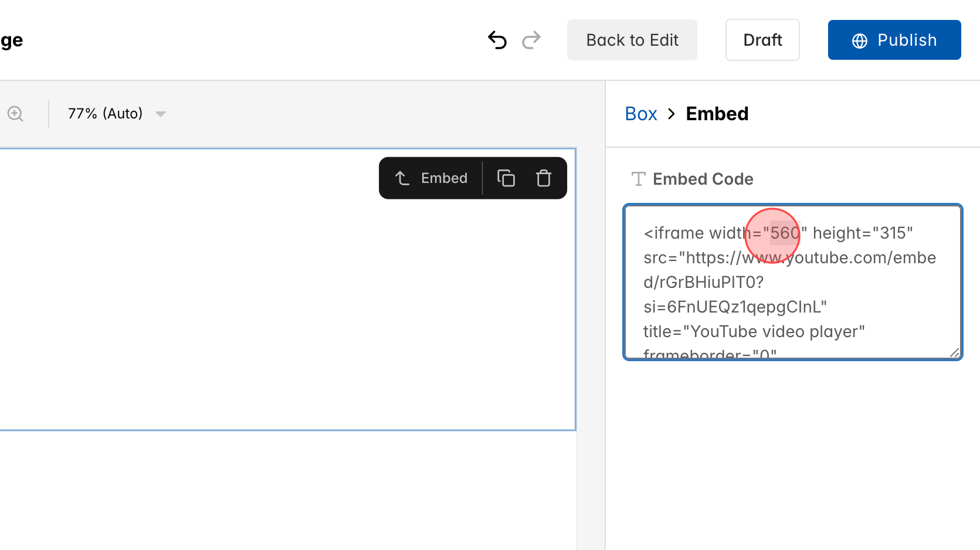This screenshot has height=550, width=980.
Task: Expand the zoom options chevron
Action: pyautogui.click(x=161, y=114)
